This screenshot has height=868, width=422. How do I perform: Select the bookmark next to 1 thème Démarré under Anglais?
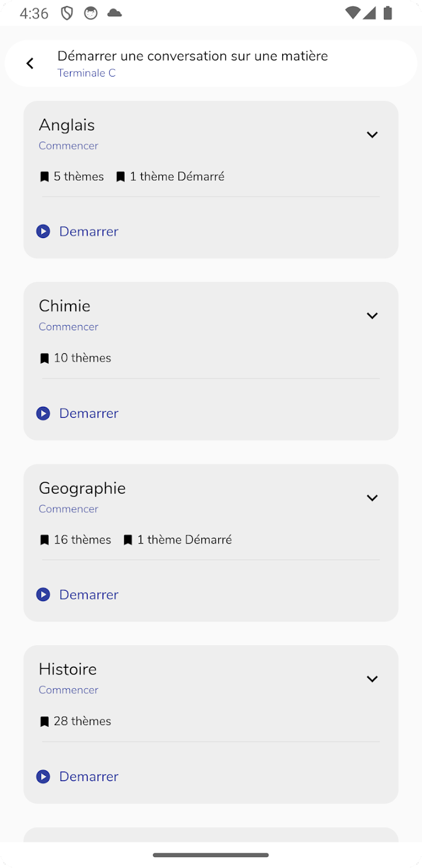[x=120, y=176]
